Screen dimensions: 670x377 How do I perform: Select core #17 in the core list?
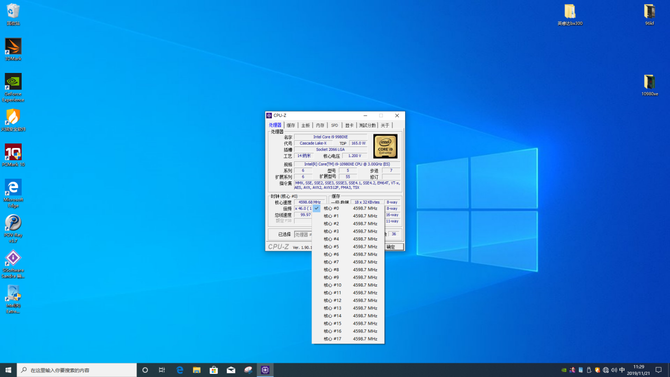point(348,339)
